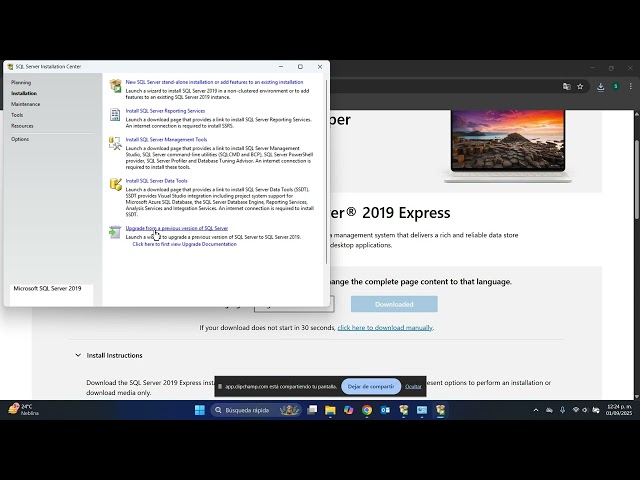Open Task View from the taskbar

(x=312, y=410)
